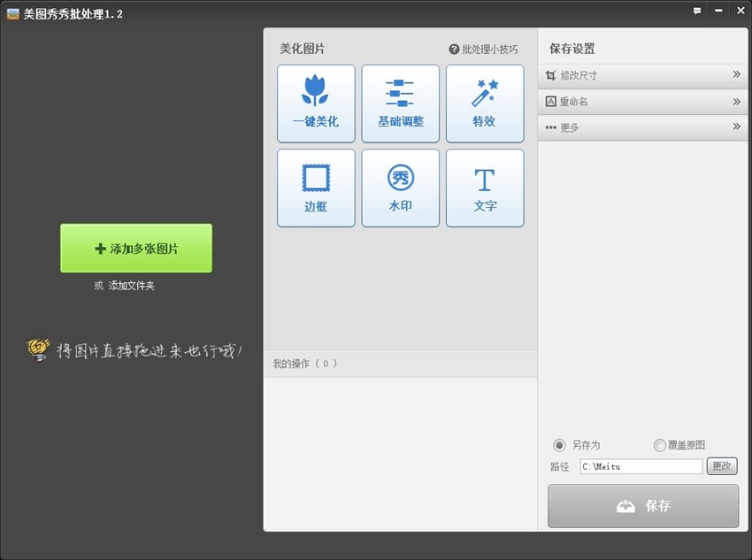This screenshot has height=560, width=752.
Task: Click the 更改 change path button
Action: [722, 466]
